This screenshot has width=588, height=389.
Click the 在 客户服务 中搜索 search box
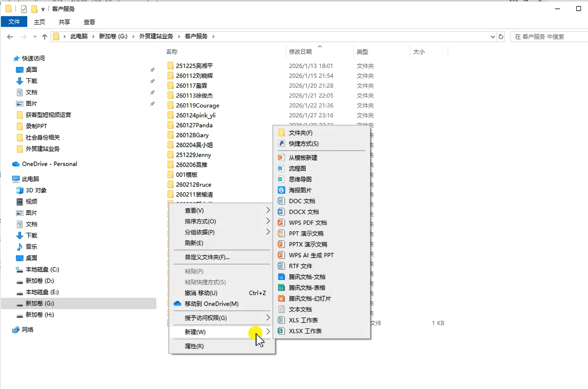pos(549,36)
